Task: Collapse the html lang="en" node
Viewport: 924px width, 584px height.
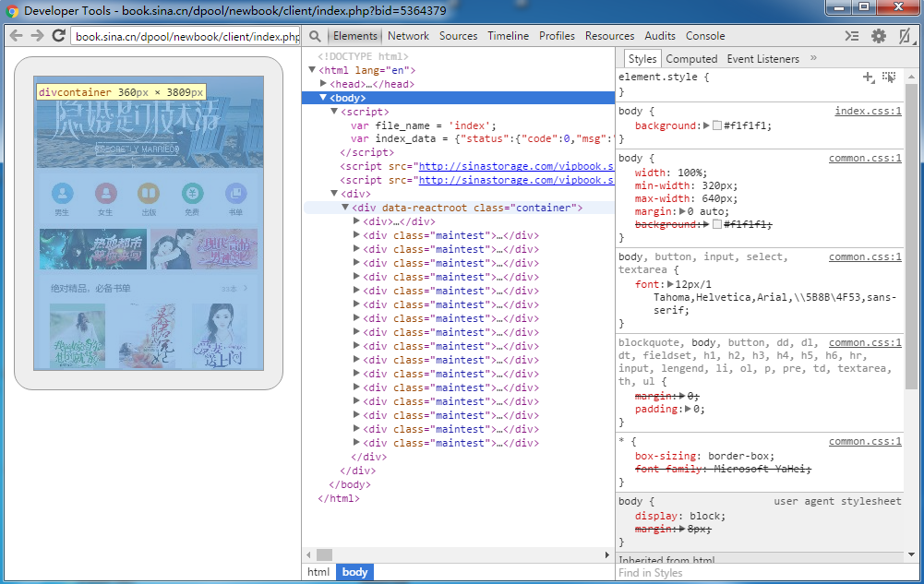Action: pyautogui.click(x=312, y=69)
